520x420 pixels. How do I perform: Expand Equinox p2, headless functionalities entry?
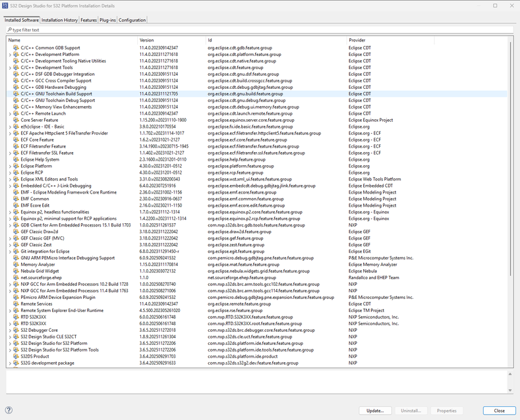coord(10,213)
